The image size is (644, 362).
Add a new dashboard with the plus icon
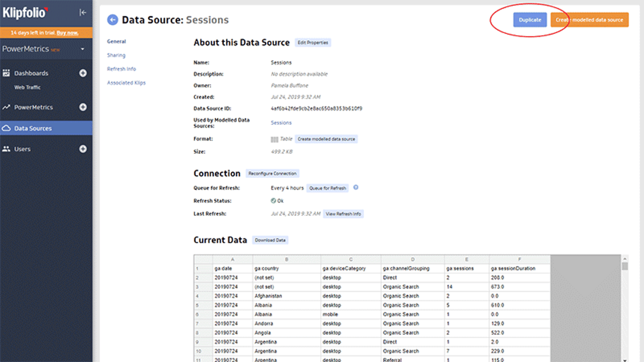(x=83, y=73)
